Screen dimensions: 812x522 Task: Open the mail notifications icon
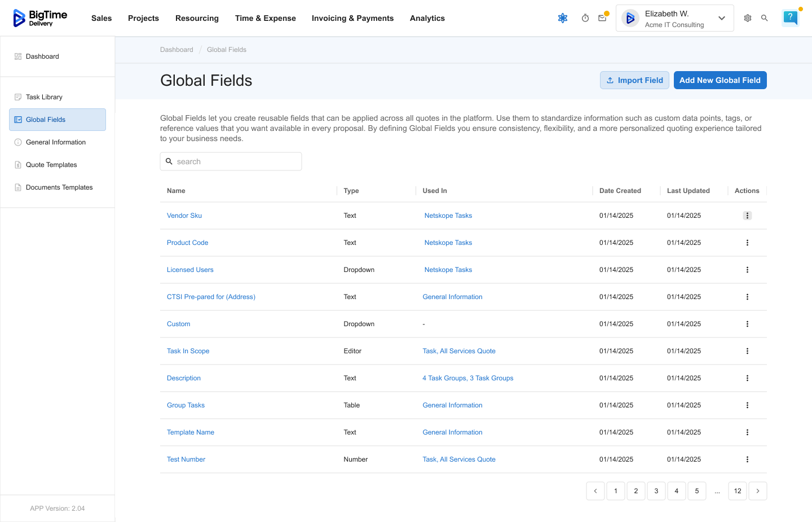(602, 18)
